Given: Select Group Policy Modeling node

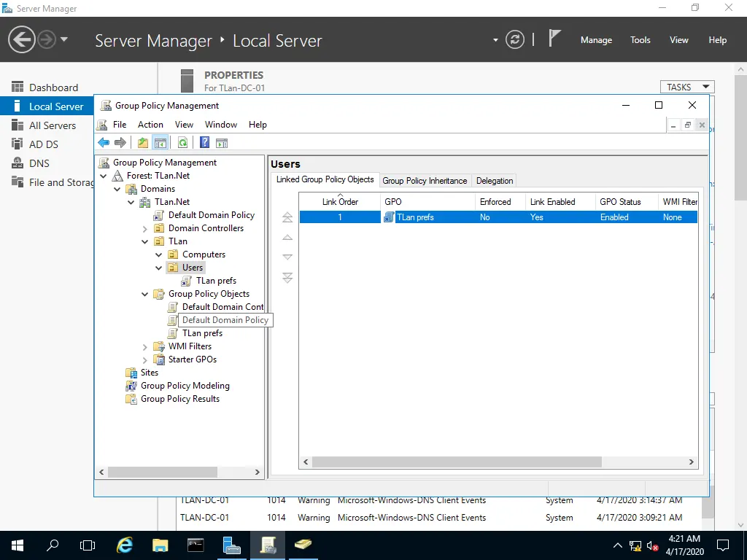Looking at the screenshot, I should click(185, 386).
